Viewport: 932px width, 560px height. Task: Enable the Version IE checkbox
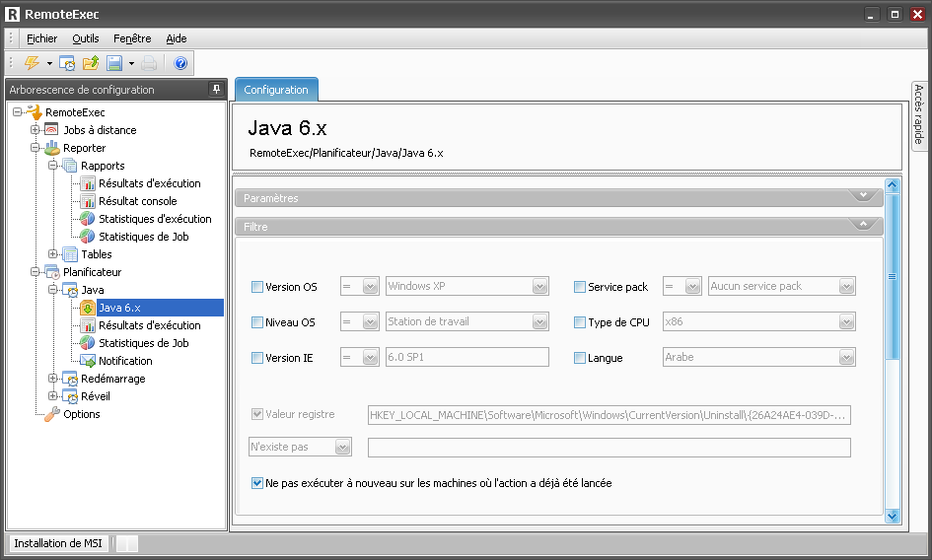(x=257, y=358)
